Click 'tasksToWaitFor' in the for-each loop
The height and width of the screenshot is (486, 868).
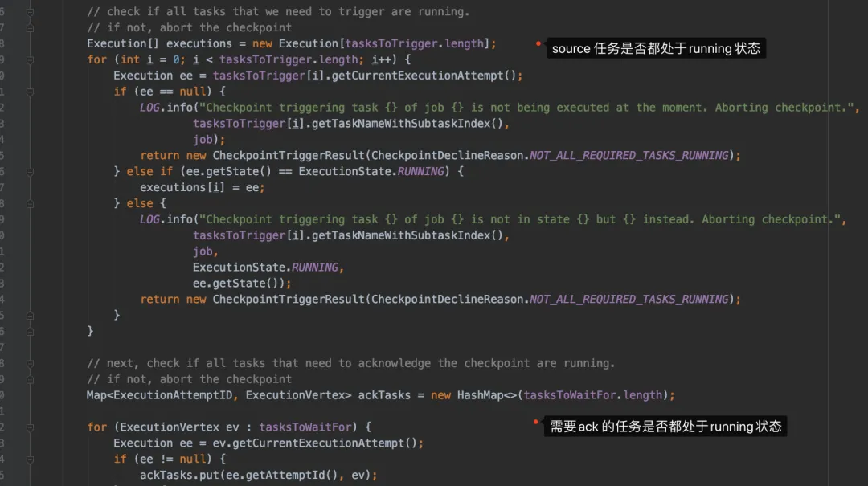tap(305, 427)
